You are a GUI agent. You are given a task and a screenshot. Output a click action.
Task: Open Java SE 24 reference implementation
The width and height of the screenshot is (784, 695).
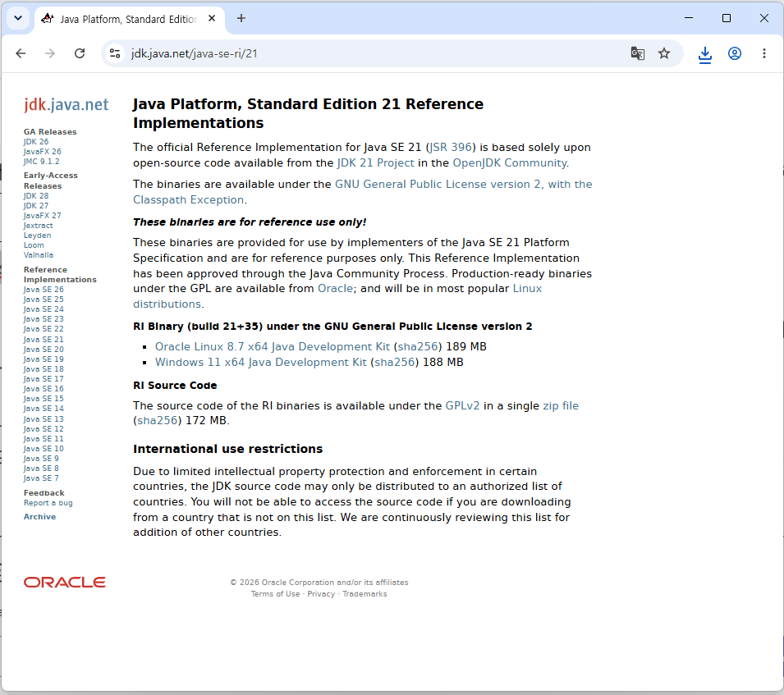(x=44, y=309)
